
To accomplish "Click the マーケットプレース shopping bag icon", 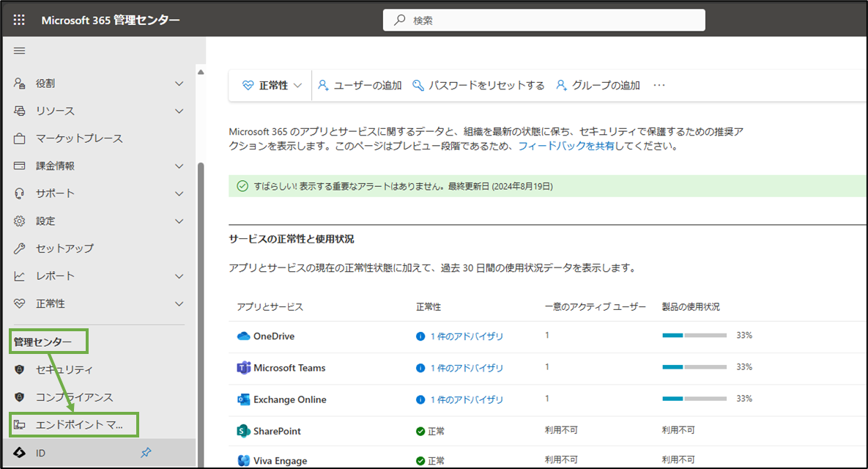I will click(19, 139).
